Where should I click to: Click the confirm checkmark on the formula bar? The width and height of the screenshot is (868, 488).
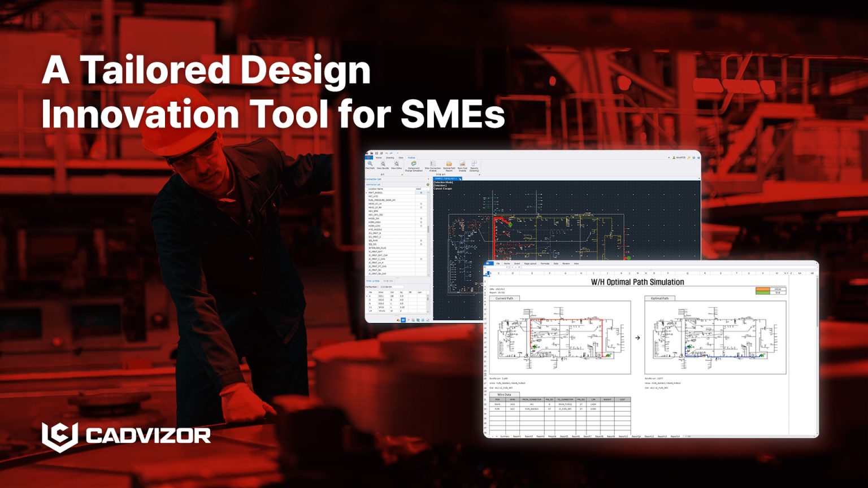pos(515,267)
